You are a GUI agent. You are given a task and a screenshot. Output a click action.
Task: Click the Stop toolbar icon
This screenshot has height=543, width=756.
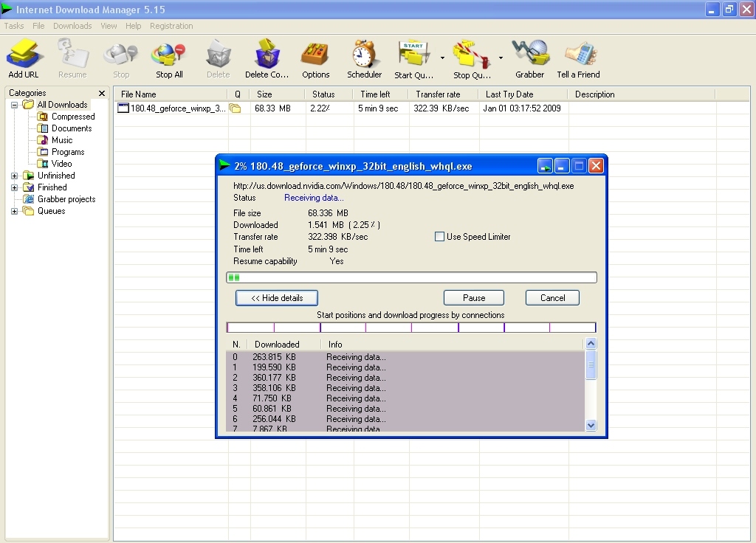point(121,54)
